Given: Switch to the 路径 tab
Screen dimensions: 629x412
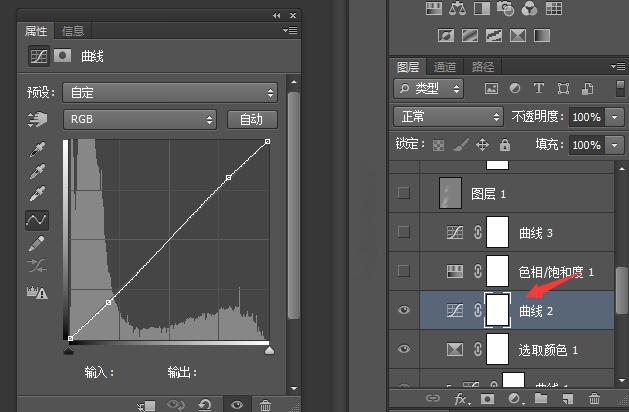Looking at the screenshot, I should point(483,67).
